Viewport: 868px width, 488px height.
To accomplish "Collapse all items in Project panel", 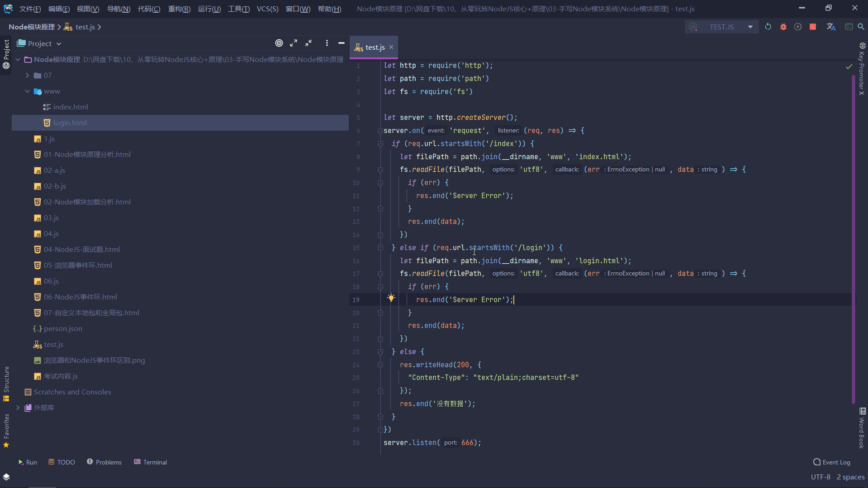I will [308, 43].
